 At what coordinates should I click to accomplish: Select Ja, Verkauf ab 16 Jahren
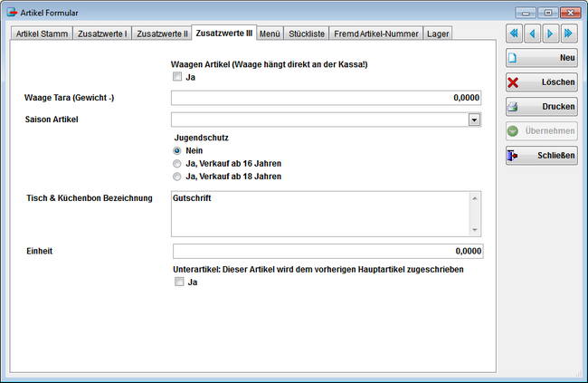pos(177,164)
